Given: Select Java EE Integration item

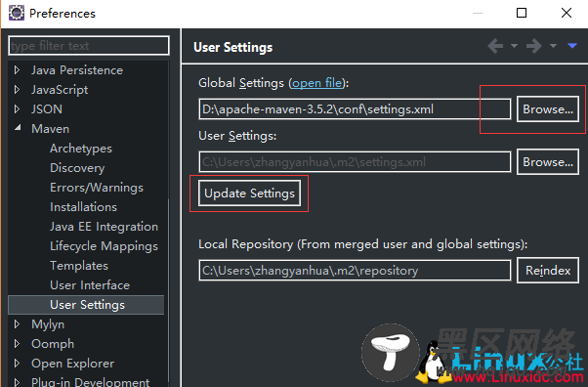Looking at the screenshot, I should click(104, 227).
